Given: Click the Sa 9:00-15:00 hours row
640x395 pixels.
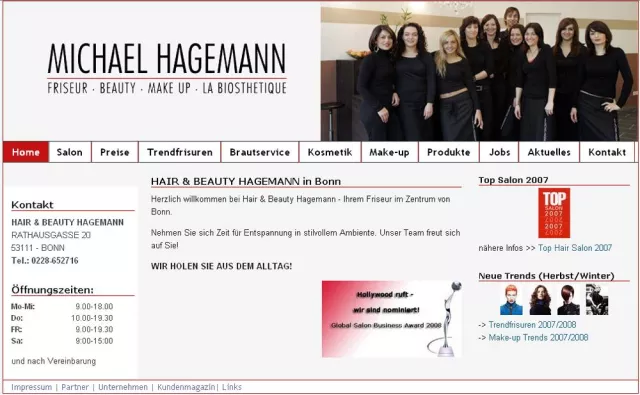Looking at the screenshot, I should 62,341.
